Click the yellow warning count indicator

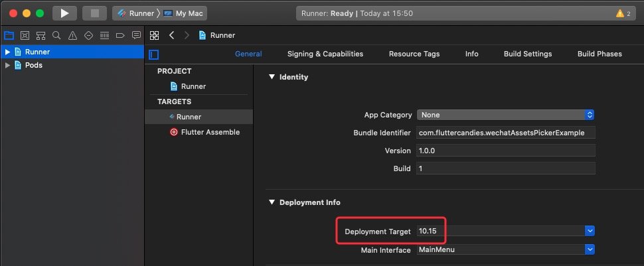click(x=623, y=13)
